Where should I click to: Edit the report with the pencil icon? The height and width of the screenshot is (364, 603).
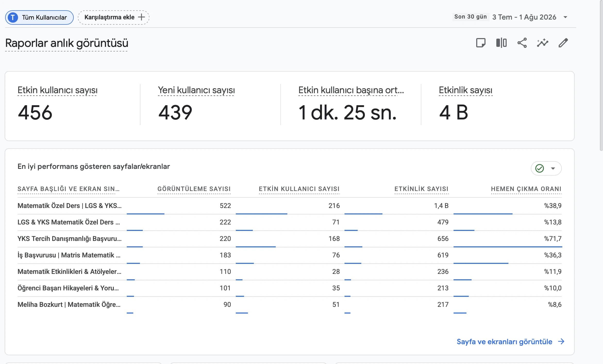click(x=563, y=43)
